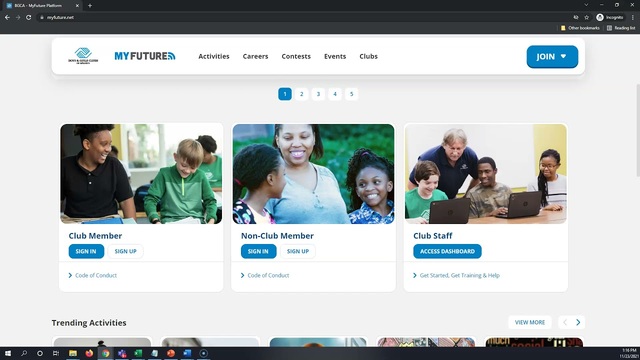Expand Code of Conduct under Club Member
Screen dimensions: 640x360
point(93,276)
